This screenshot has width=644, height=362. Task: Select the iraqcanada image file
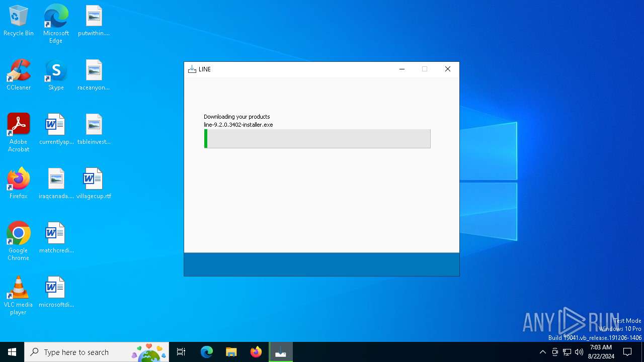tap(56, 184)
